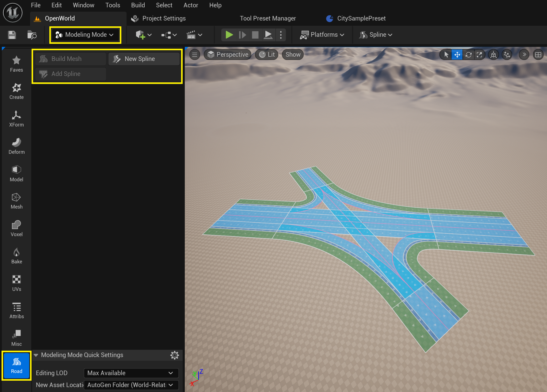The width and height of the screenshot is (547, 392).
Task: Open the Deform tool category
Action: click(17, 146)
